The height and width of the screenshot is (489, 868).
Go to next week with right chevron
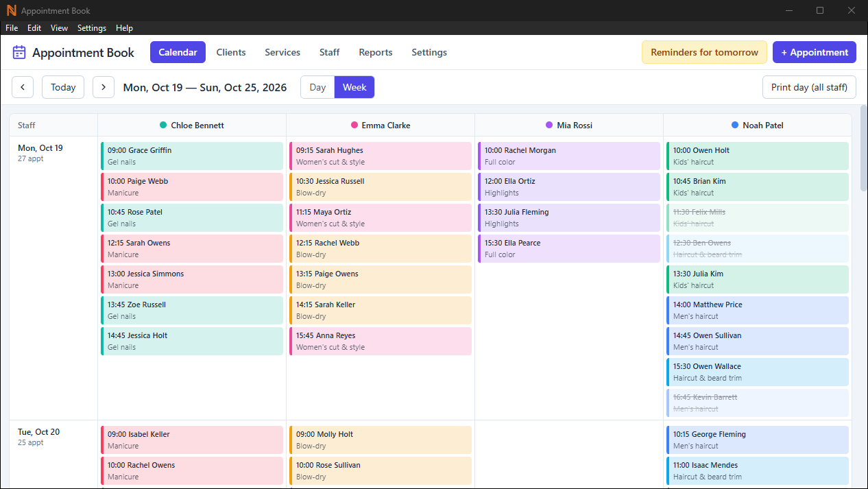click(x=104, y=87)
